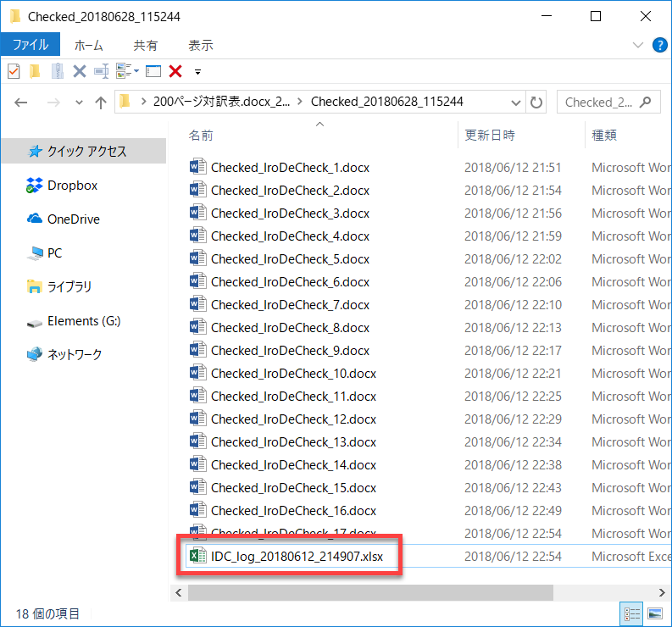Open the Customize Quick Access Toolbar dropdown
The image size is (672, 627).
coord(197,72)
